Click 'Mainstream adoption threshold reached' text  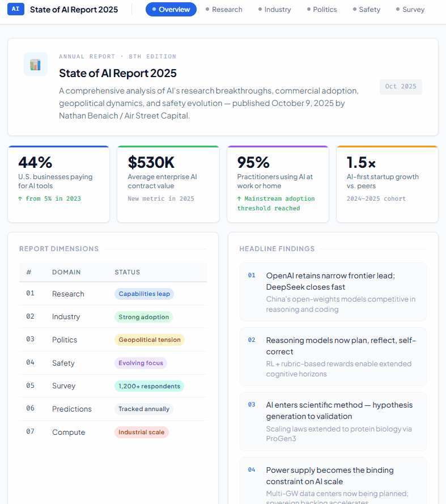276,204
